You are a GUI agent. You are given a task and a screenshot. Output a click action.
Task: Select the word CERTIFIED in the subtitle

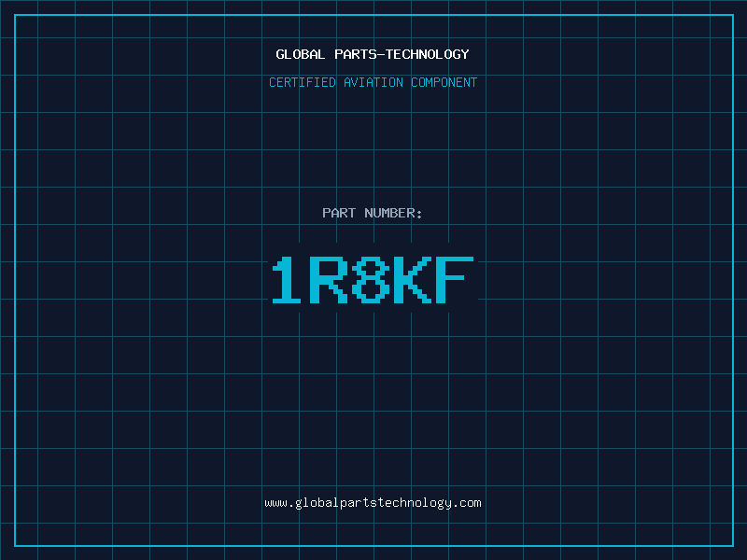pos(303,82)
